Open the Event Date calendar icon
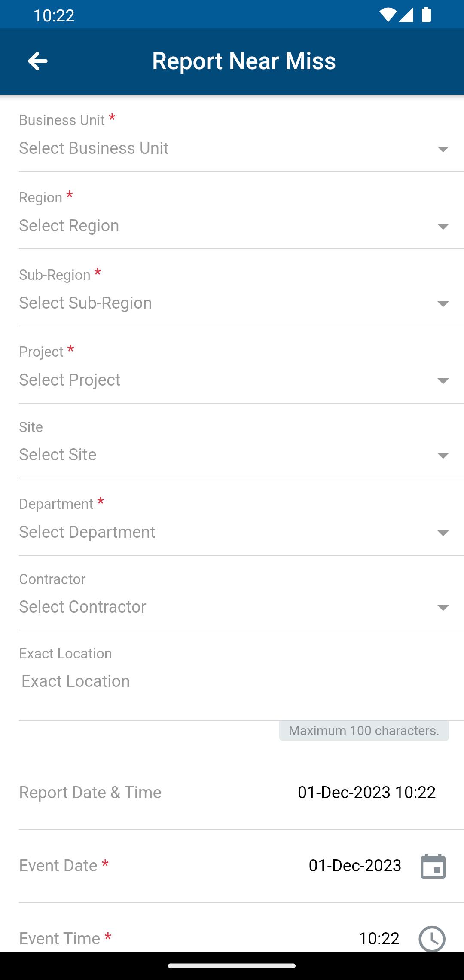 pos(433,866)
